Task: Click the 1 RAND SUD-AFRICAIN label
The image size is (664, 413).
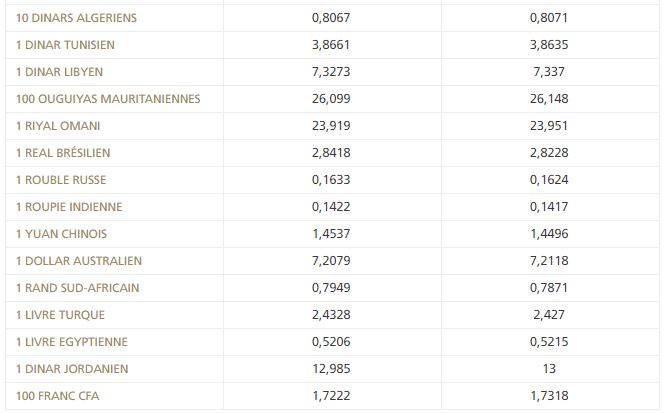Action: click(x=78, y=288)
